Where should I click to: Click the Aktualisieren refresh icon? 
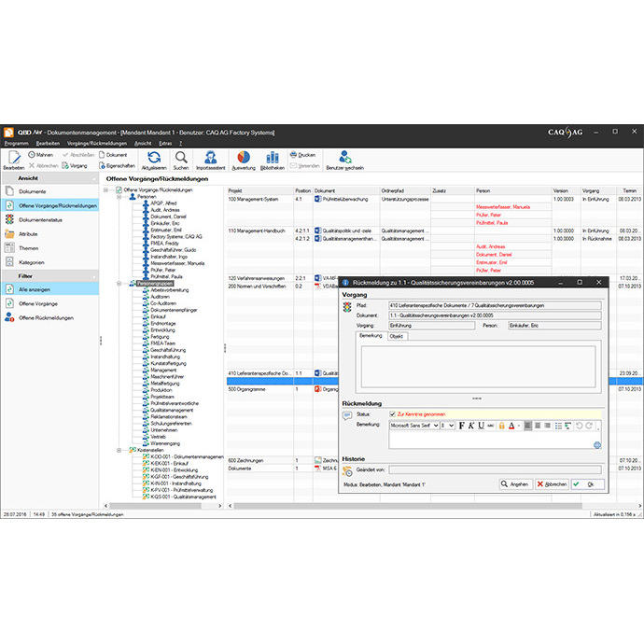(x=154, y=158)
